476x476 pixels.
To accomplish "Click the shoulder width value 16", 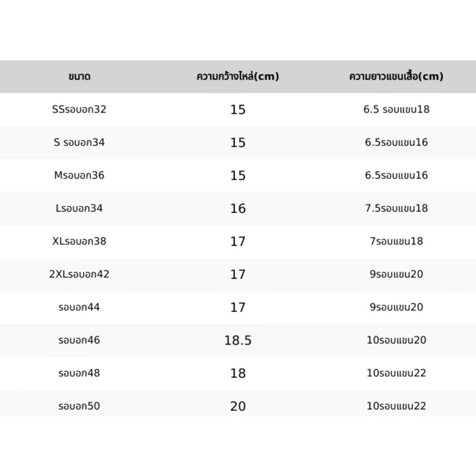I will [x=238, y=209].
